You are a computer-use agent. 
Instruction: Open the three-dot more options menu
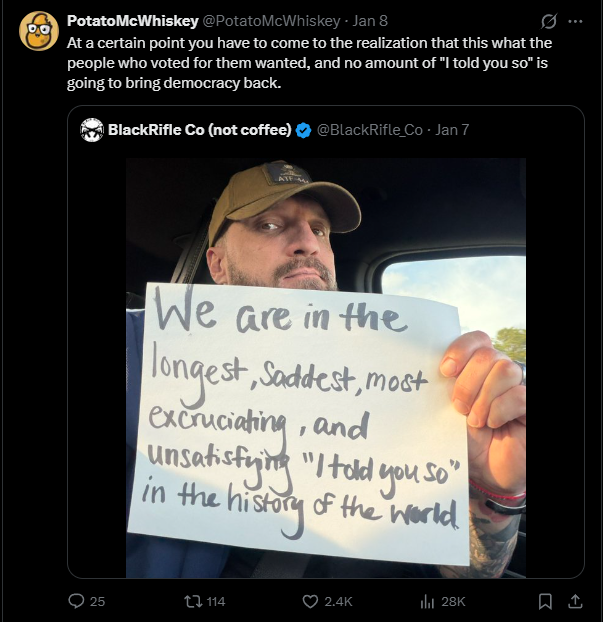[575, 21]
